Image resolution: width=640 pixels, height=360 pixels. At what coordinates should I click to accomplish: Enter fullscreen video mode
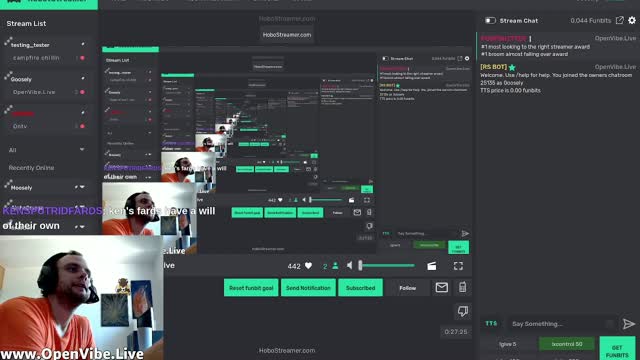tap(458, 266)
